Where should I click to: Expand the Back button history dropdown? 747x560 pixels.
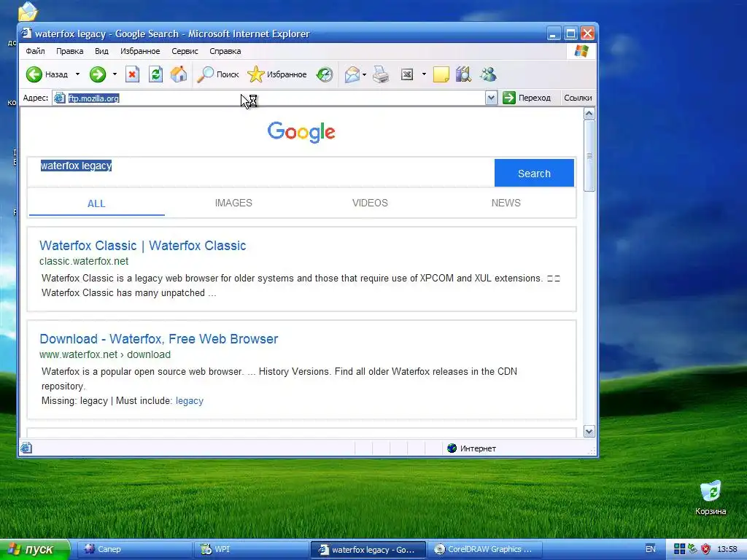click(77, 74)
